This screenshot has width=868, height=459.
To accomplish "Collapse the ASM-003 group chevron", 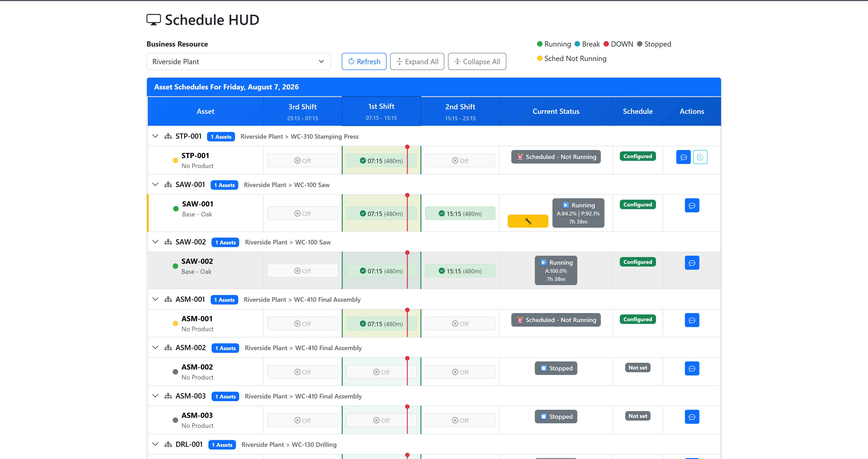I will (x=155, y=396).
